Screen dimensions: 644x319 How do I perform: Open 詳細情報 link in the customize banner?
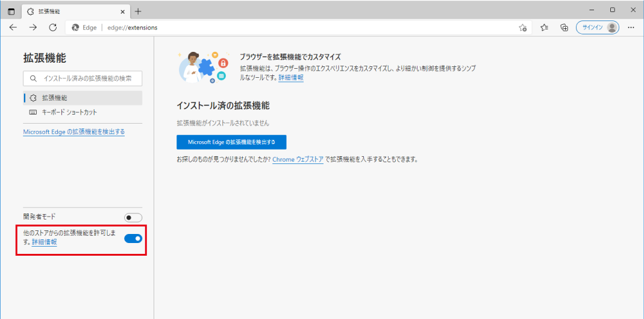291,77
